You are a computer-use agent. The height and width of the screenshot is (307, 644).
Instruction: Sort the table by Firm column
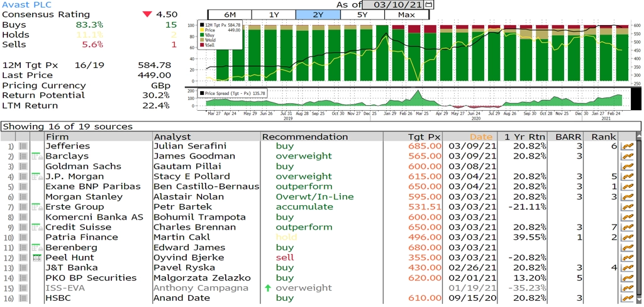point(98,137)
